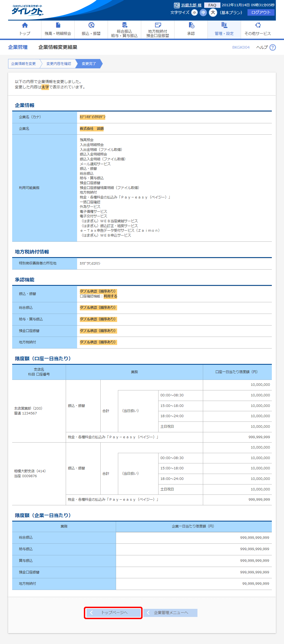Viewport: 284px width, 644px height.
Task: Click the ビジネスサポートダイレクト logo
Action: pos(27,11)
